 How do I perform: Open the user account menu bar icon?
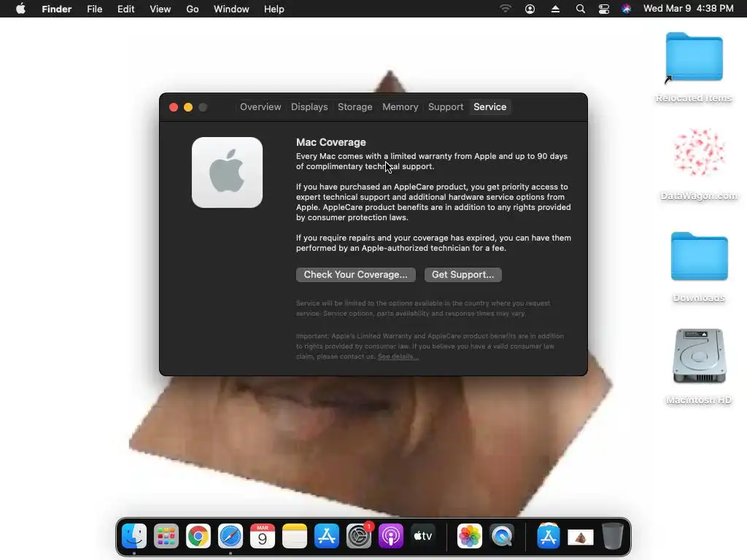pos(530,9)
